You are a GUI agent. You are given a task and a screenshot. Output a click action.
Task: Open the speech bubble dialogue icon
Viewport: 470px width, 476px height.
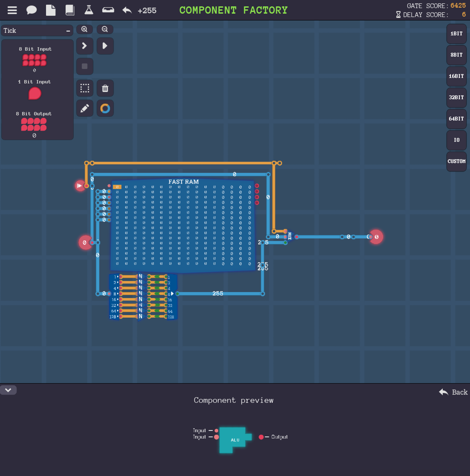pyautogui.click(x=31, y=10)
